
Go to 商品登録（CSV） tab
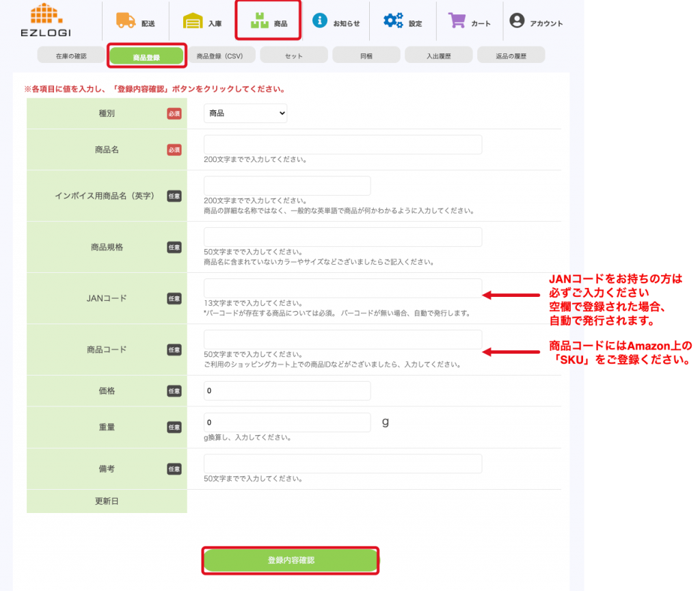tap(220, 55)
